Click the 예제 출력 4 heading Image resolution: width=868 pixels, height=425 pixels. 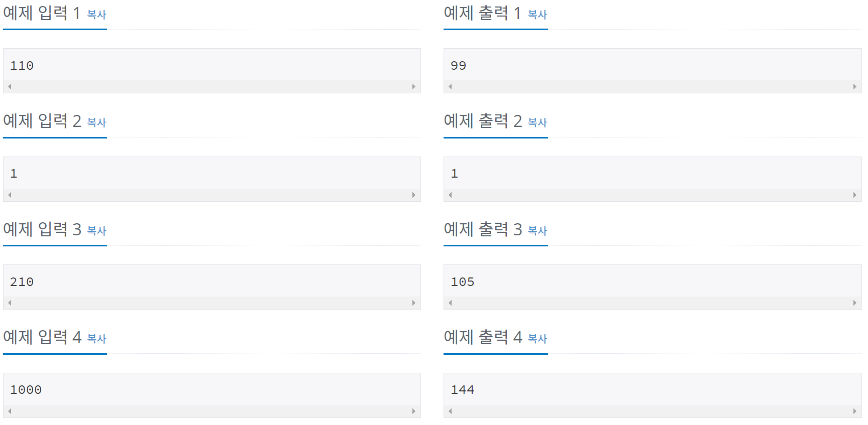483,338
